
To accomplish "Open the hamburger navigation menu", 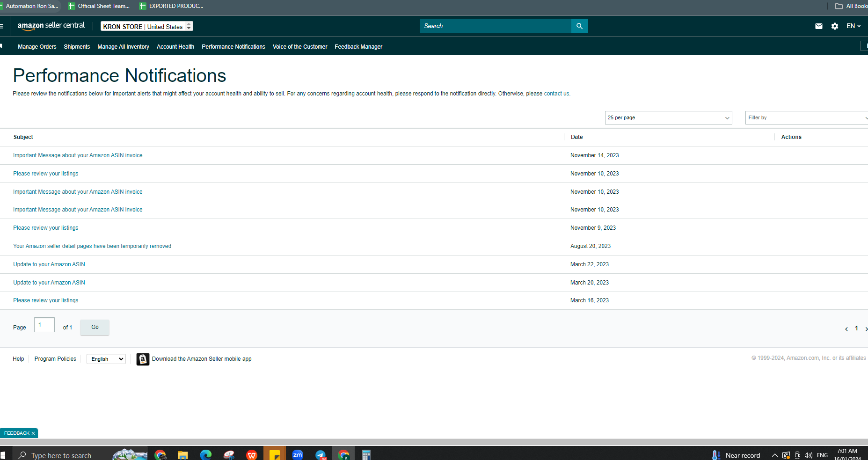I will [x=1, y=26].
